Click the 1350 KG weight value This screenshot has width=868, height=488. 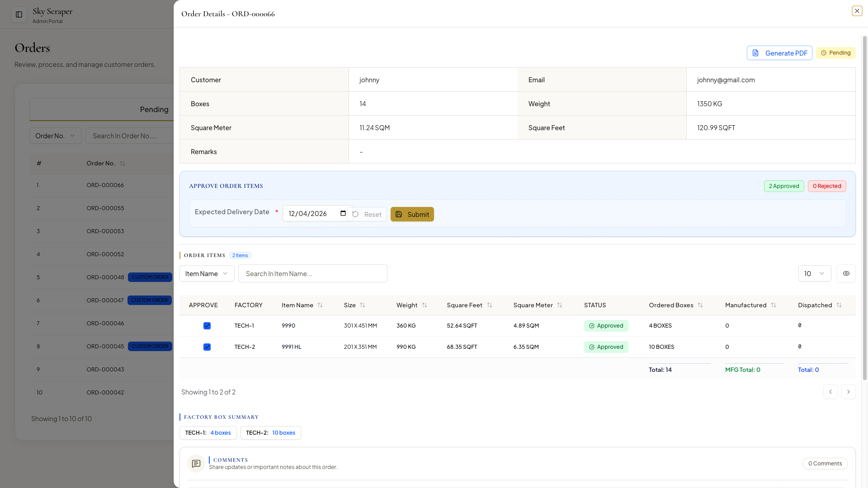pos(709,104)
